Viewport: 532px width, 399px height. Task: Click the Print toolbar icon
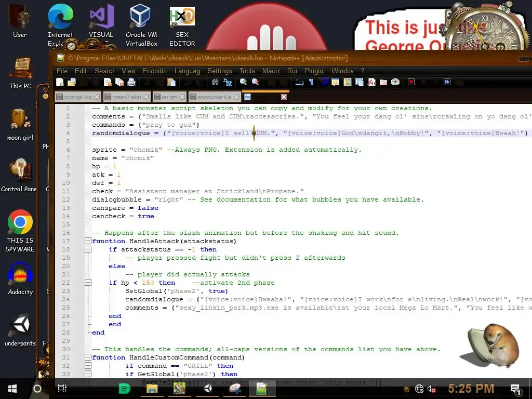[131, 82]
